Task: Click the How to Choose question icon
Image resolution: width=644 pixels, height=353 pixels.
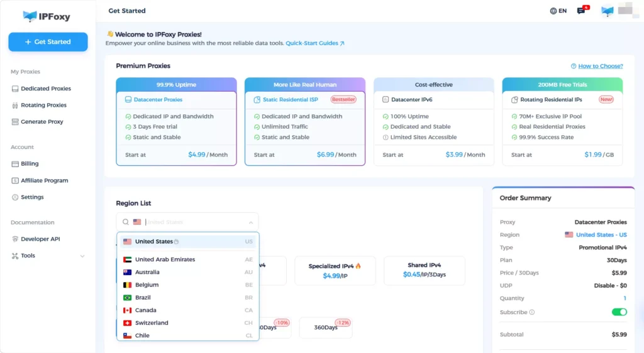Action: [574, 66]
